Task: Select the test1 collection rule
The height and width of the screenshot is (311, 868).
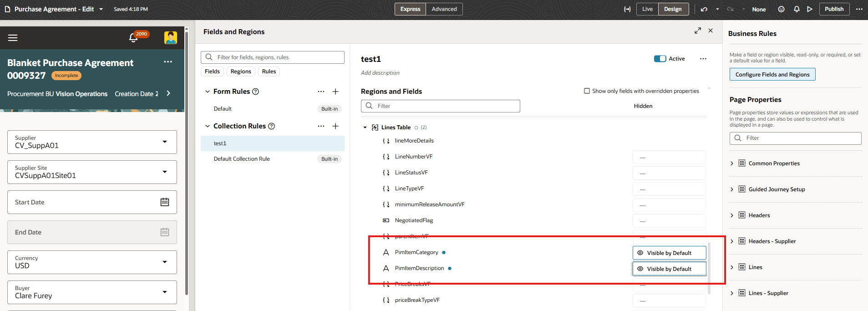Action: coord(272,143)
